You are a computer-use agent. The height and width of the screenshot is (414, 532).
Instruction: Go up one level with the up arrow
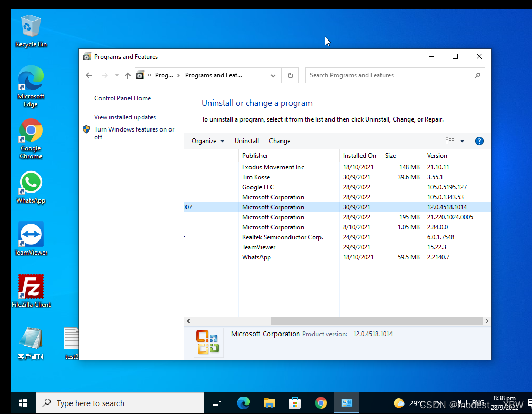(x=127, y=75)
